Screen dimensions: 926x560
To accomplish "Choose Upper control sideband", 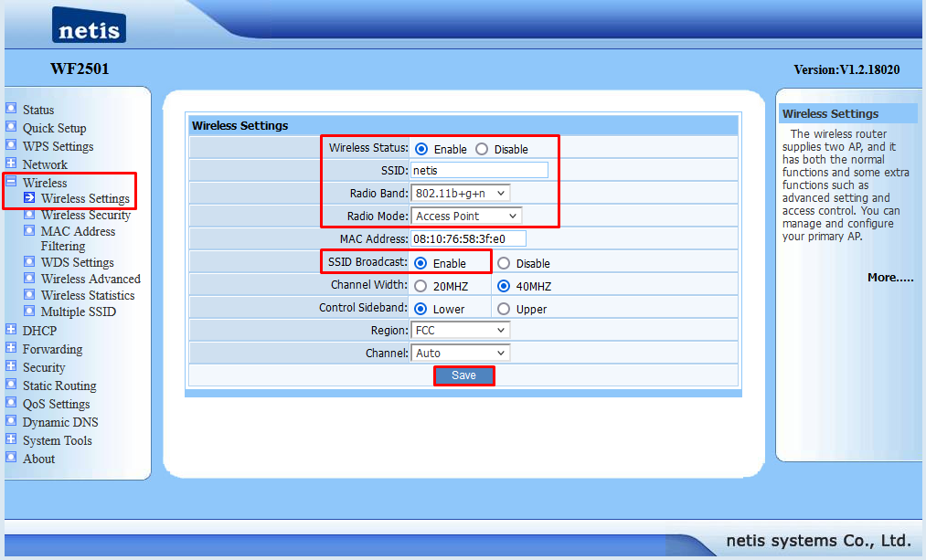I will tap(504, 309).
